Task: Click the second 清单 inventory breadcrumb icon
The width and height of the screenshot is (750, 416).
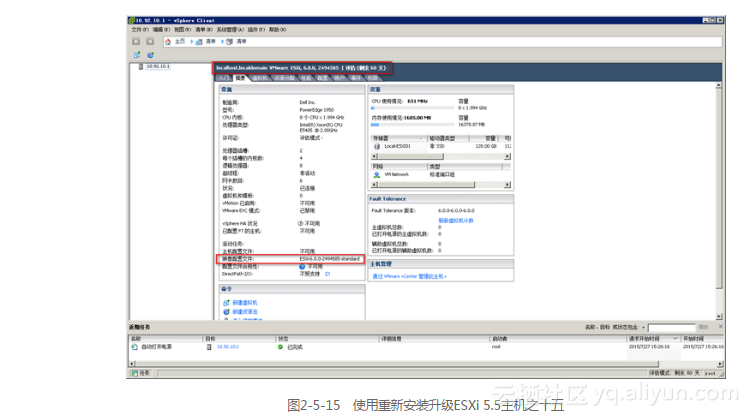Action: tap(230, 42)
